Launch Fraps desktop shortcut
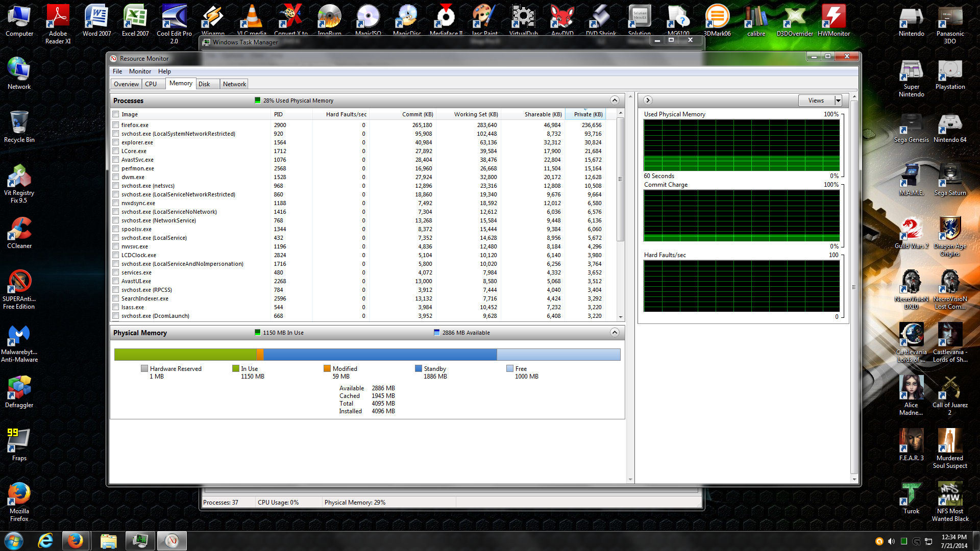The image size is (980, 551). click(19, 445)
